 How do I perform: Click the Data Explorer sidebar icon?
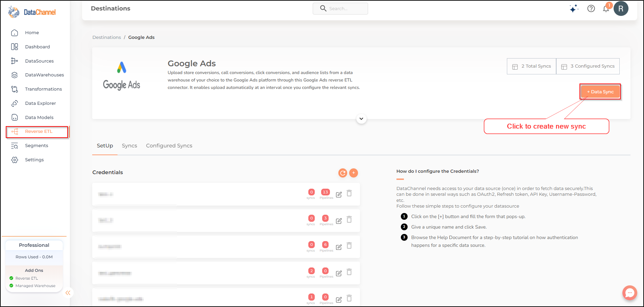point(15,103)
